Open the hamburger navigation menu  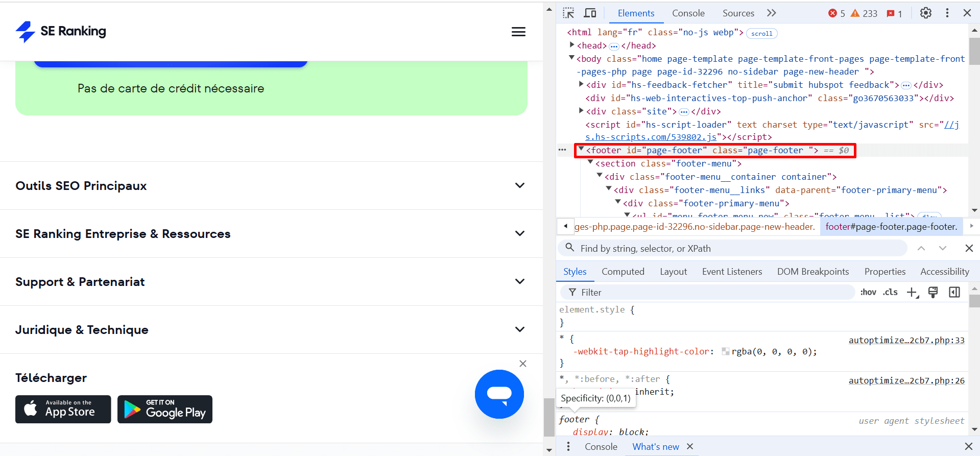click(x=518, y=32)
